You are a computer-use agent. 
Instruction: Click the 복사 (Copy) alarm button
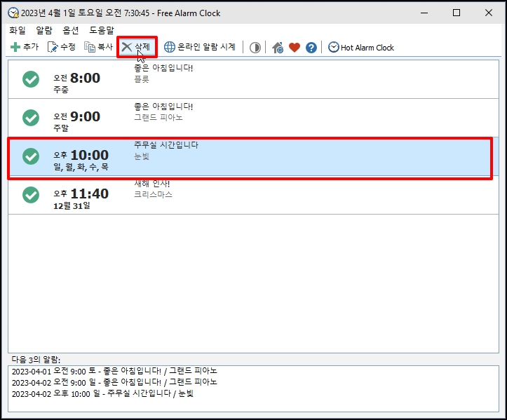(98, 47)
